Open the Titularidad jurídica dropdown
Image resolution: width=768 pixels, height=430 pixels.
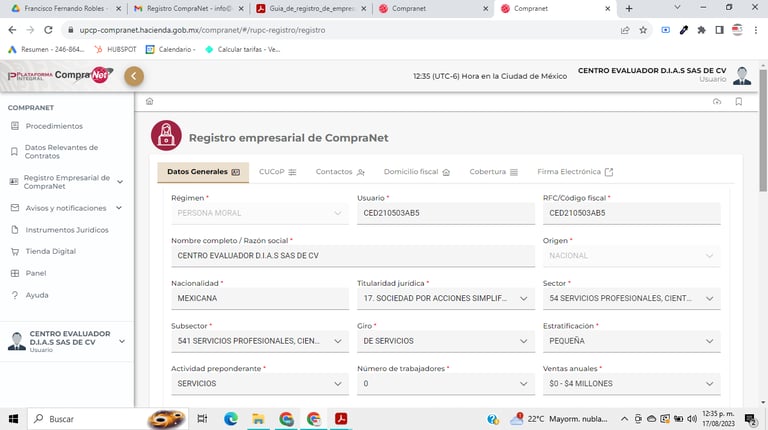(446, 298)
